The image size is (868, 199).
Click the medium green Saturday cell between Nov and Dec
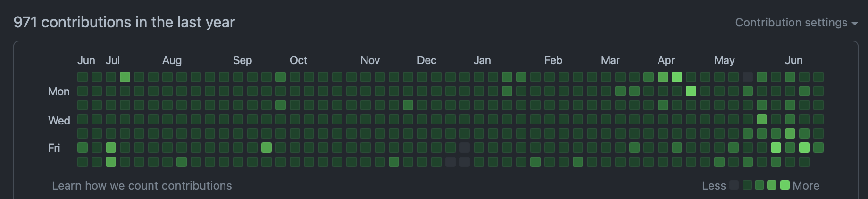tap(394, 162)
